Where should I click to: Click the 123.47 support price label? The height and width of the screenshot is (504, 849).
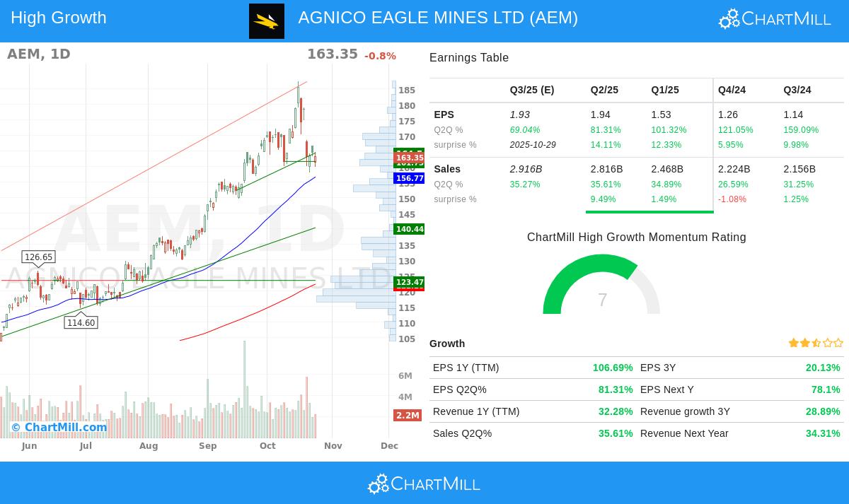click(x=409, y=282)
